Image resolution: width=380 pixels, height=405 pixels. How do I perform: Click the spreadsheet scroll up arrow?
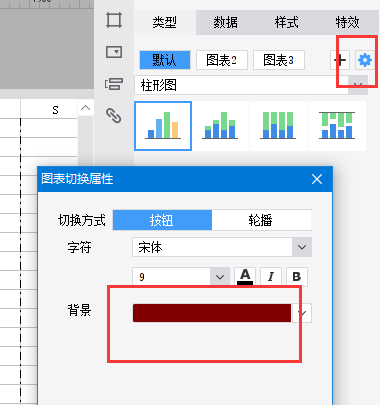(x=85, y=108)
